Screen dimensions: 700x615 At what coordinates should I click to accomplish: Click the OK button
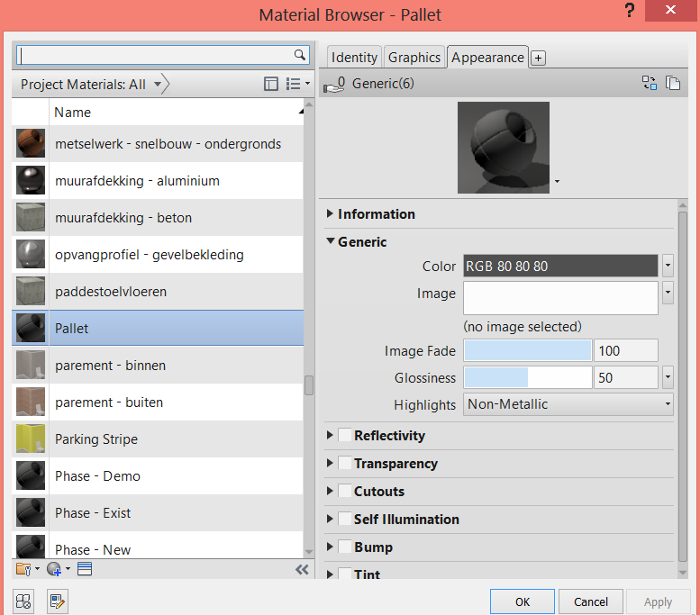[522, 601]
